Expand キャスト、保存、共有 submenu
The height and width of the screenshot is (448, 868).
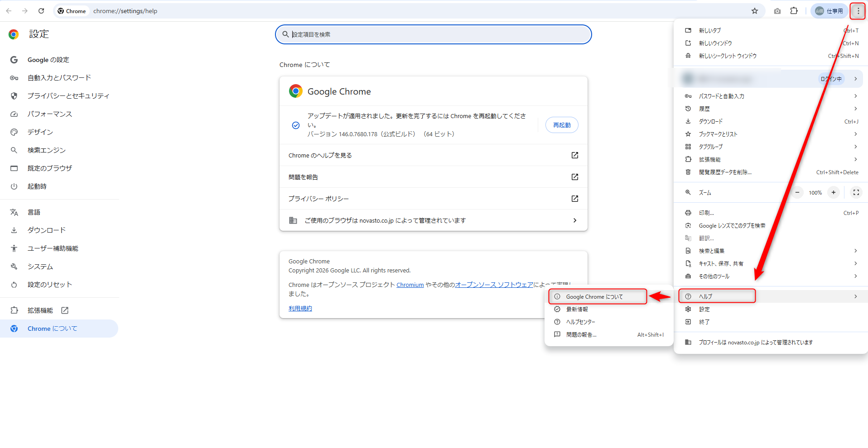coord(771,263)
